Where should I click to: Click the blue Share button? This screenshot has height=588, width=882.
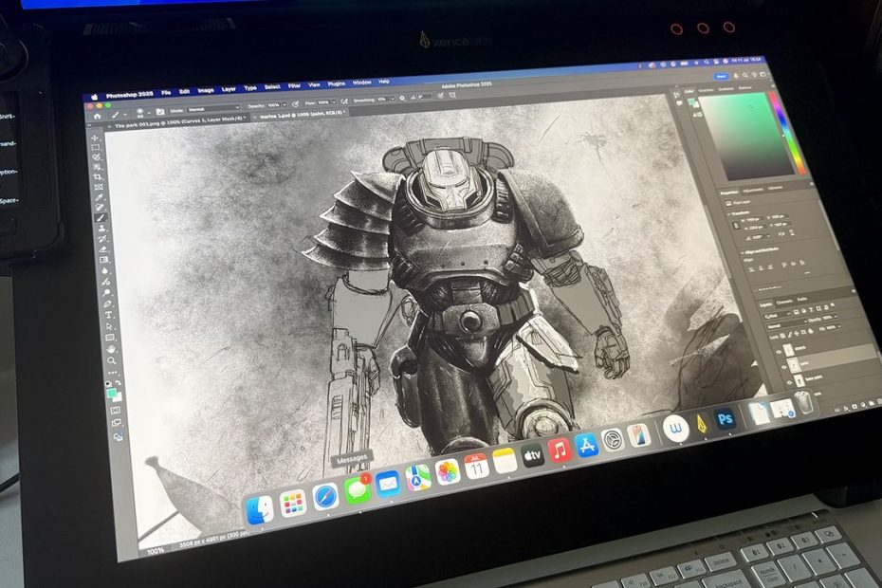point(721,76)
